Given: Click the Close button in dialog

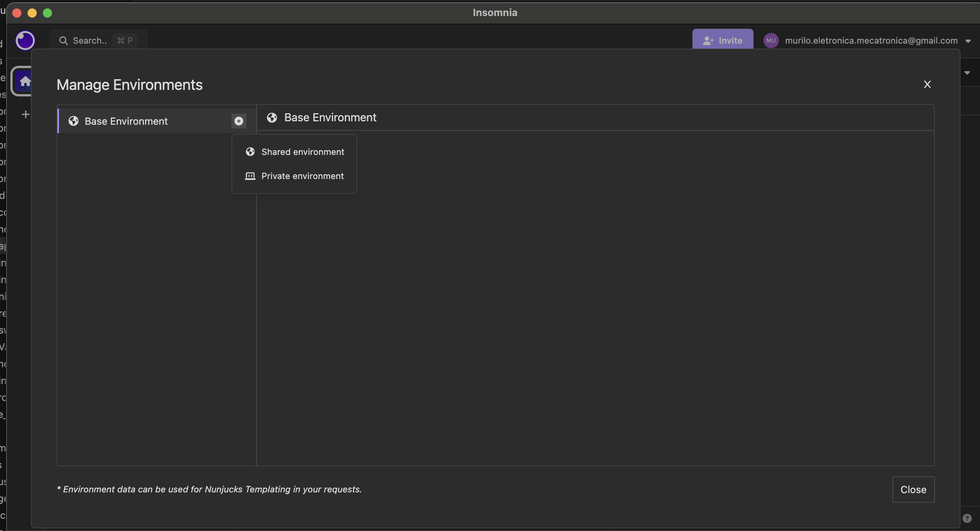Looking at the screenshot, I should [x=913, y=489].
